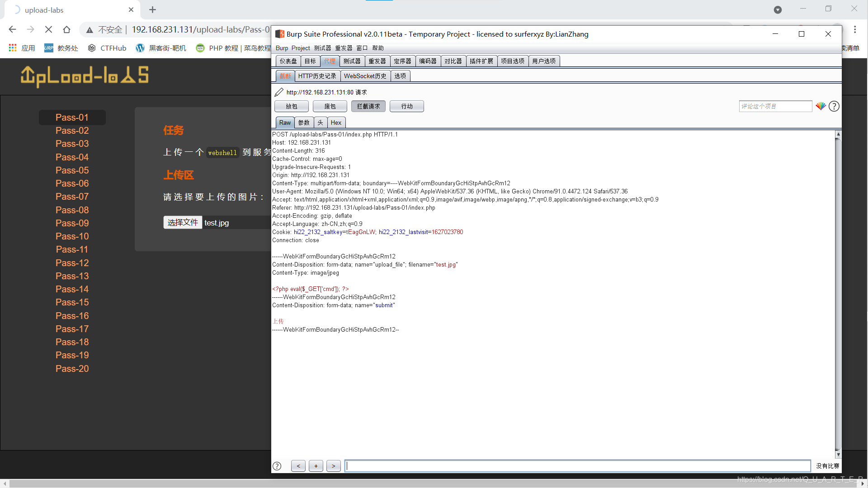The width and height of the screenshot is (868, 488).
Task: Open the Project menu
Action: (x=301, y=48)
